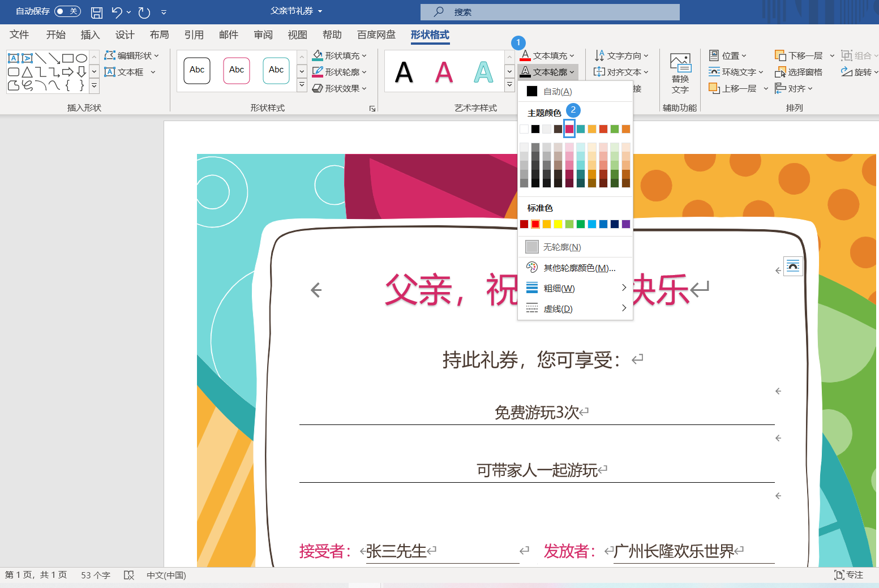Select the right arrow shape in gallery
Viewport: 879px width, 588px height.
click(68, 72)
